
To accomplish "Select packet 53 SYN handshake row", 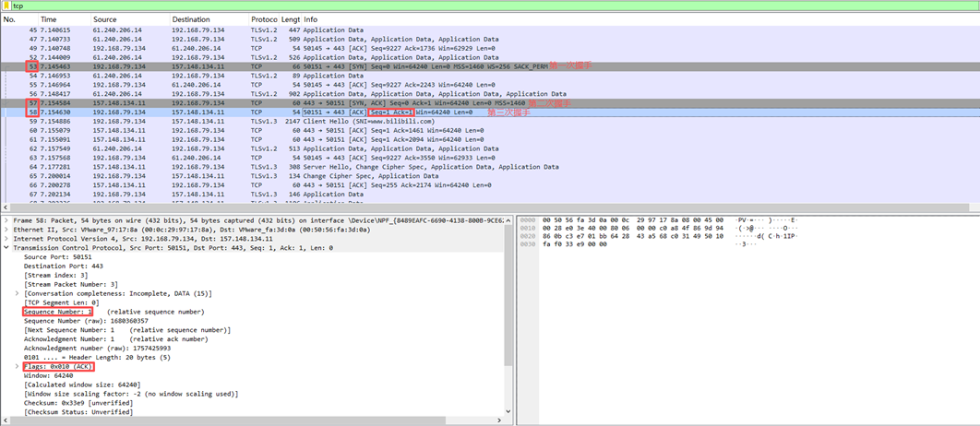I will pos(277,66).
